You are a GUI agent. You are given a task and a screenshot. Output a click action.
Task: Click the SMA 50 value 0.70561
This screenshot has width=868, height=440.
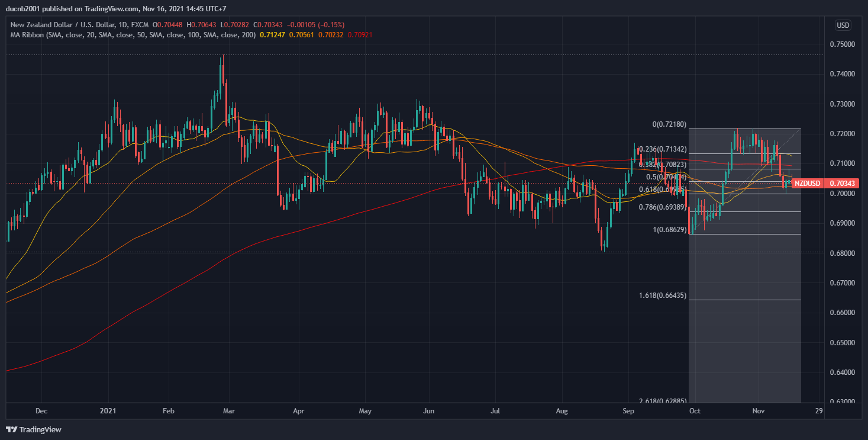point(302,35)
